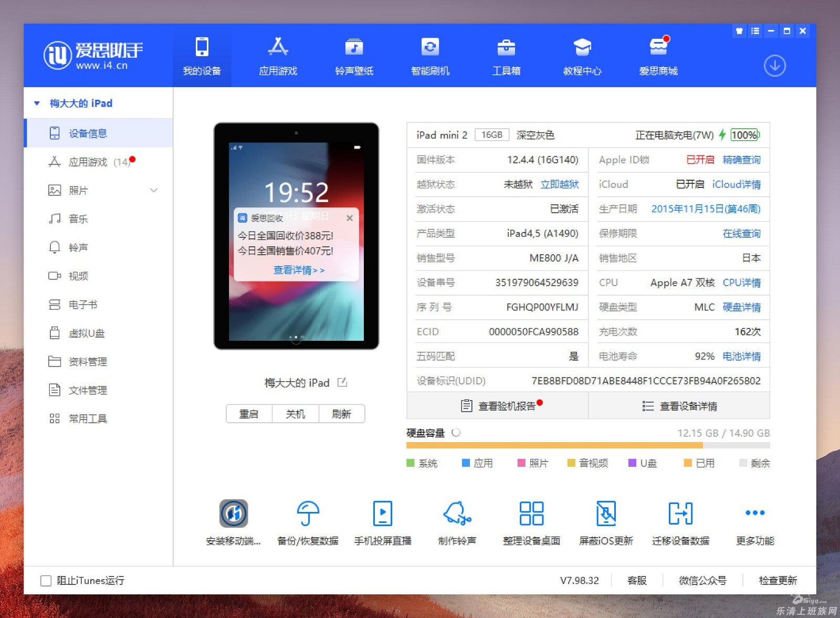
Task: Click the list menu icon in title bar
Action: [x=755, y=31]
